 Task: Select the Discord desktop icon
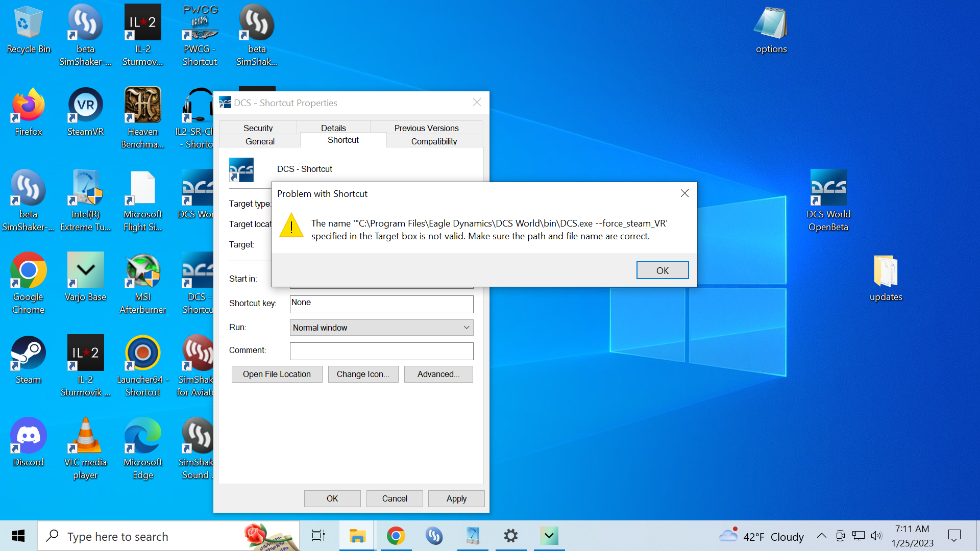pos(29,443)
